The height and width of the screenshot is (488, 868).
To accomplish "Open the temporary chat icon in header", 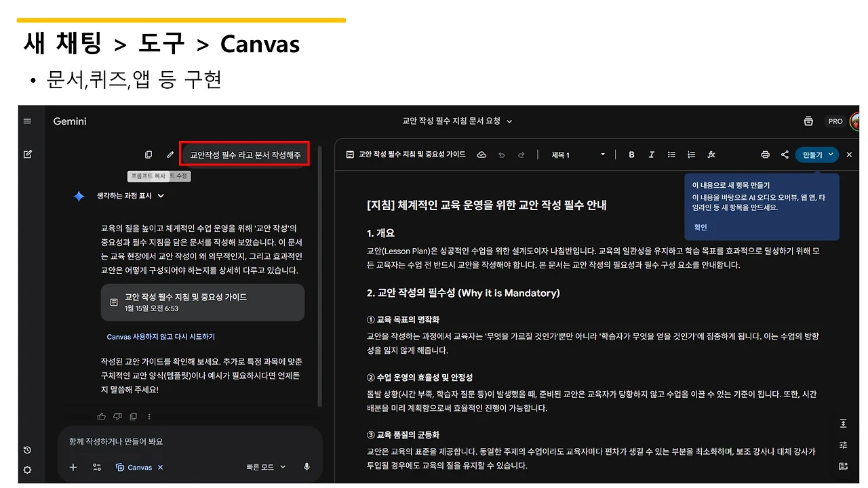I will [808, 121].
